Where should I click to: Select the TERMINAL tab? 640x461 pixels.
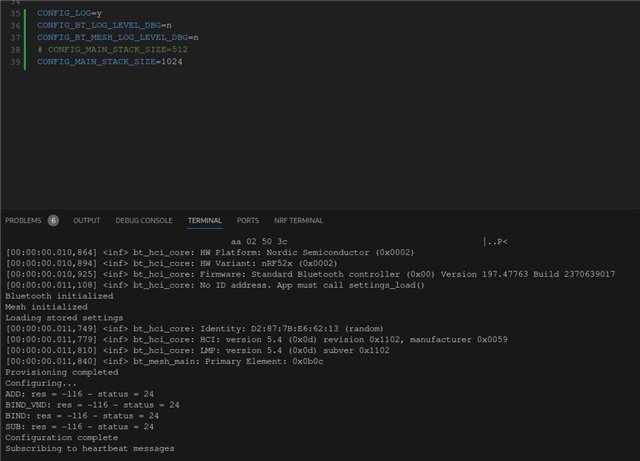[x=204, y=220]
